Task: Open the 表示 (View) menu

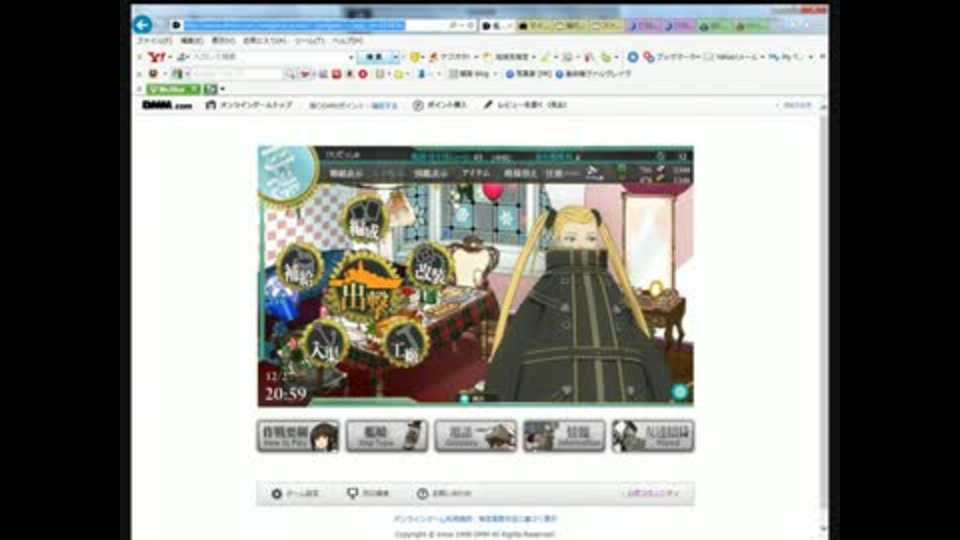Action: click(x=223, y=40)
